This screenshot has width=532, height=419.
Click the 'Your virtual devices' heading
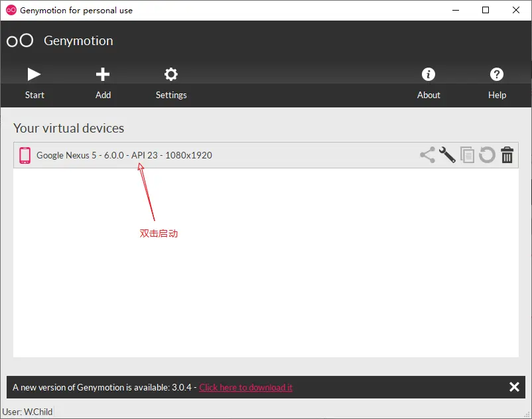click(x=68, y=128)
